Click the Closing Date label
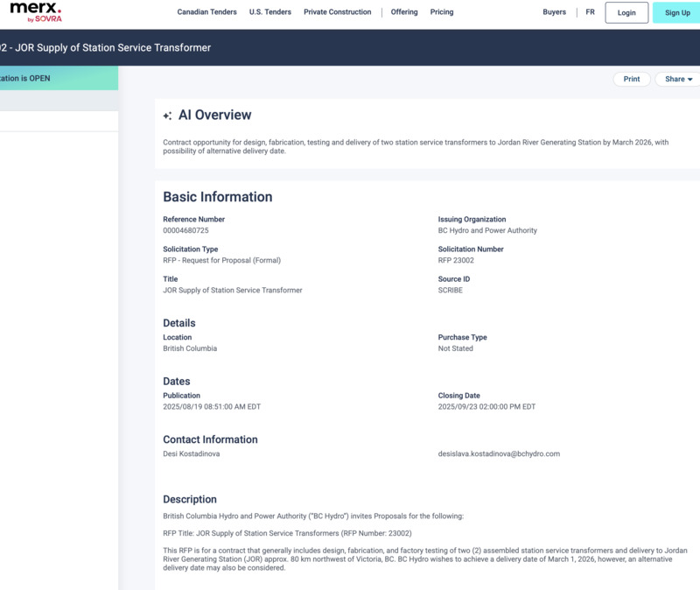 (x=458, y=396)
